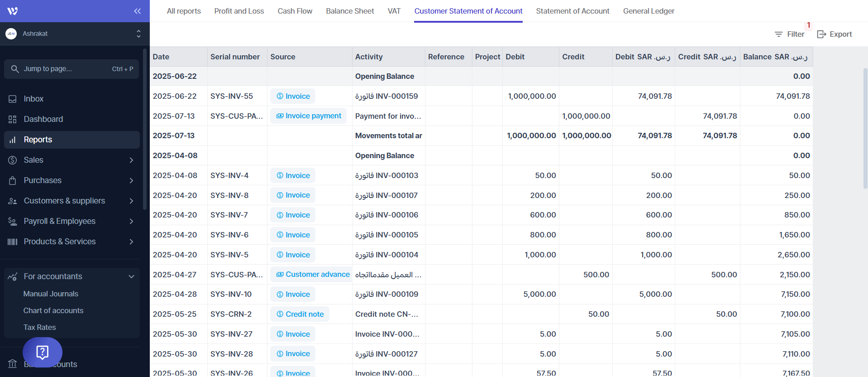Expand the Customers & suppliers menu
The height and width of the screenshot is (377, 868).
tap(131, 201)
